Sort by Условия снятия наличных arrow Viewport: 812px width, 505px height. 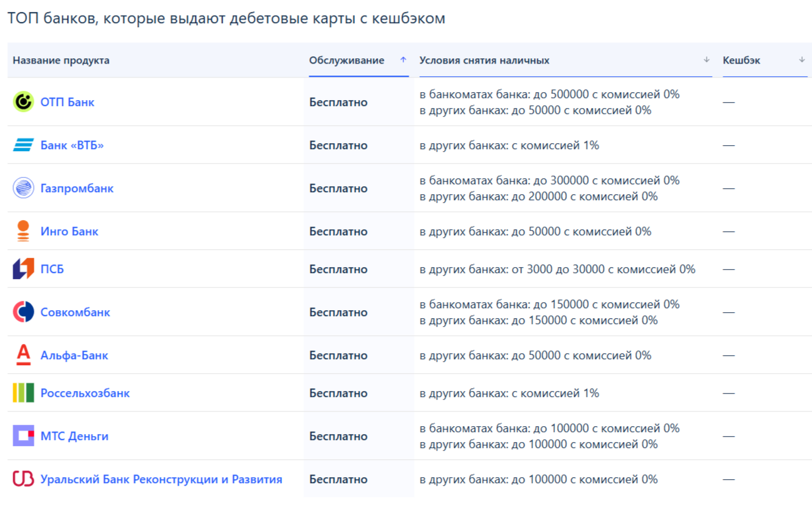(706, 60)
